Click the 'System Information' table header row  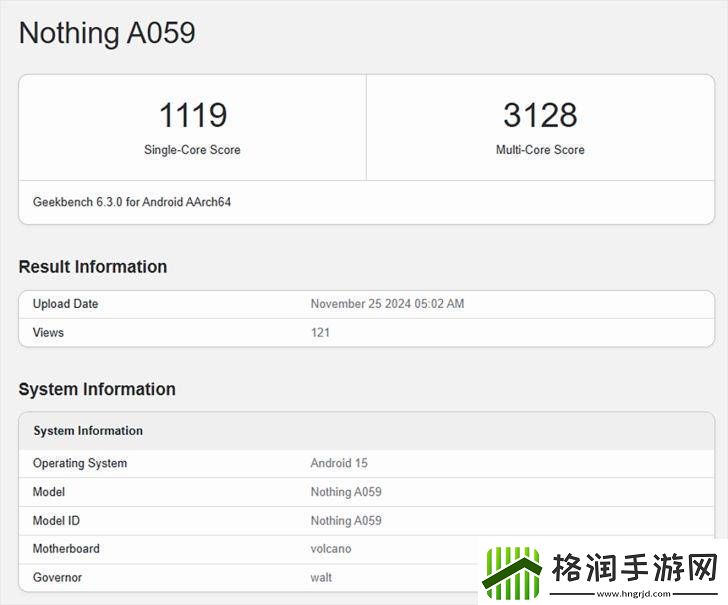(366, 431)
